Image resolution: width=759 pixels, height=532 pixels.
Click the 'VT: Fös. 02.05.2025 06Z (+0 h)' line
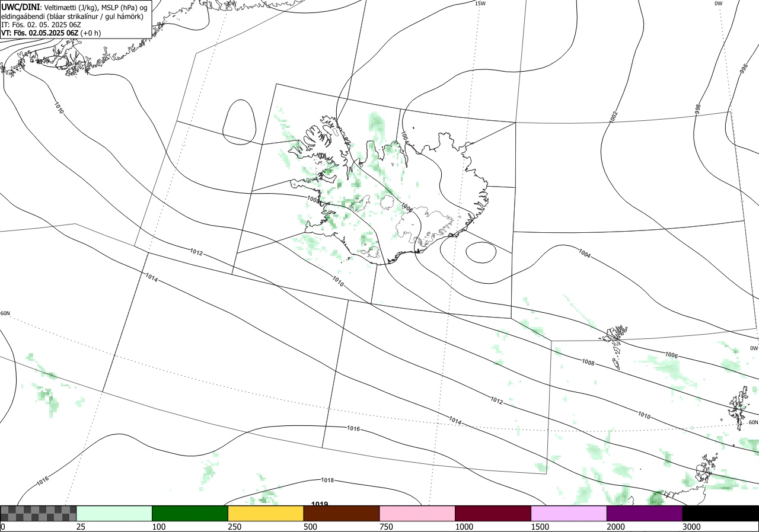(x=51, y=33)
